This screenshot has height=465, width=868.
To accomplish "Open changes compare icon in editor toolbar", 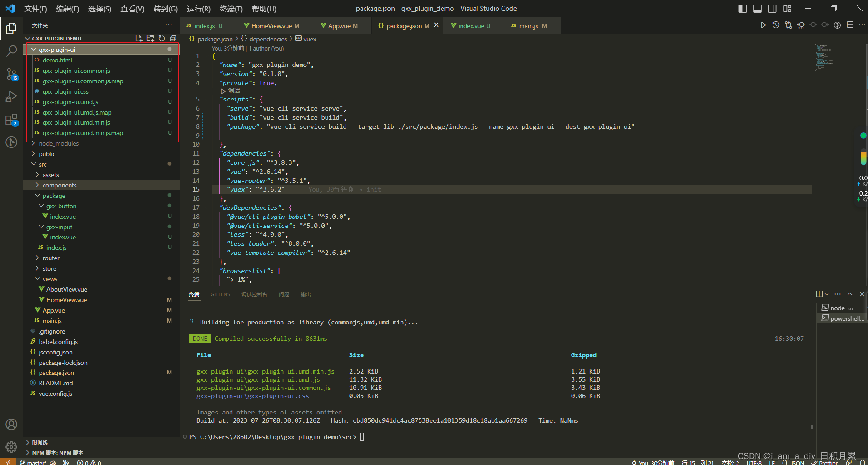I will coord(788,25).
